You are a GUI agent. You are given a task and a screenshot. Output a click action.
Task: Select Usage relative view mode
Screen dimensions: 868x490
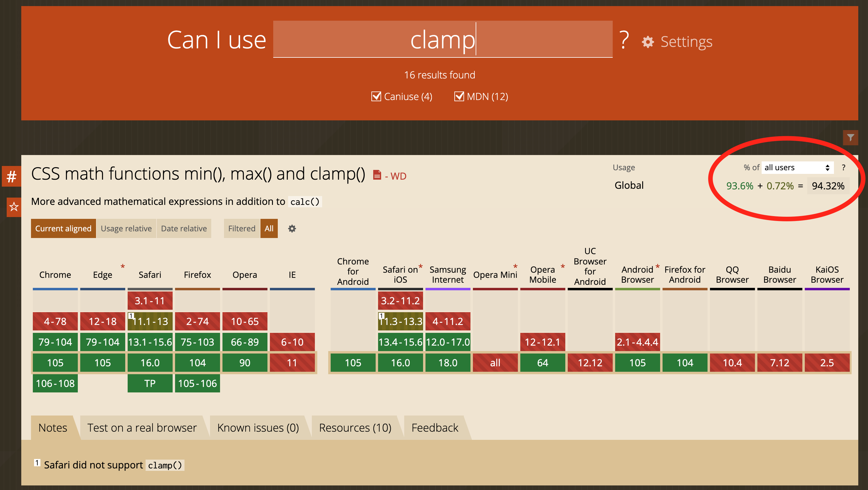click(x=126, y=229)
